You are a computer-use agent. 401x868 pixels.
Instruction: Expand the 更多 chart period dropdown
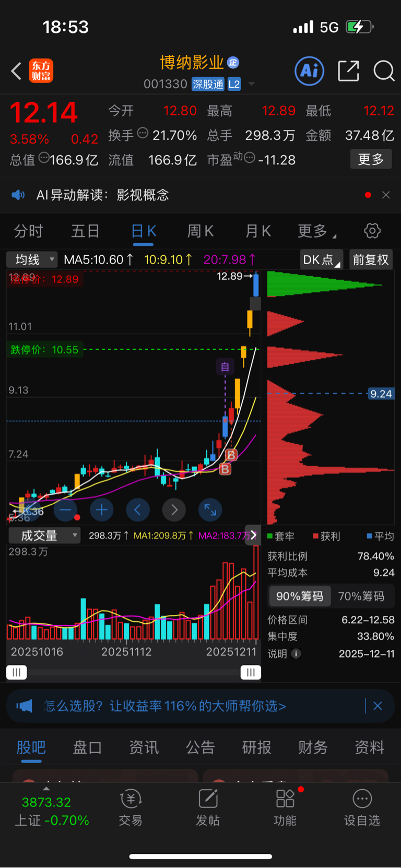click(x=316, y=231)
